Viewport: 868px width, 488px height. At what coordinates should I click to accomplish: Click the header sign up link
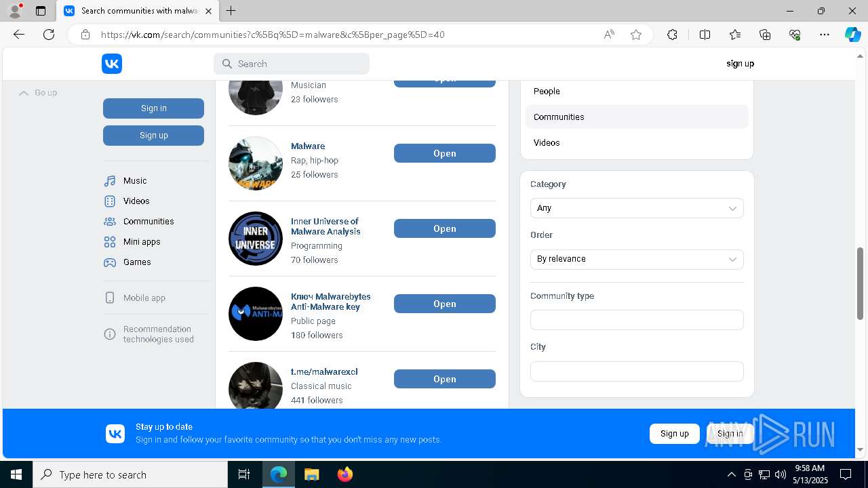tap(740, 64)
